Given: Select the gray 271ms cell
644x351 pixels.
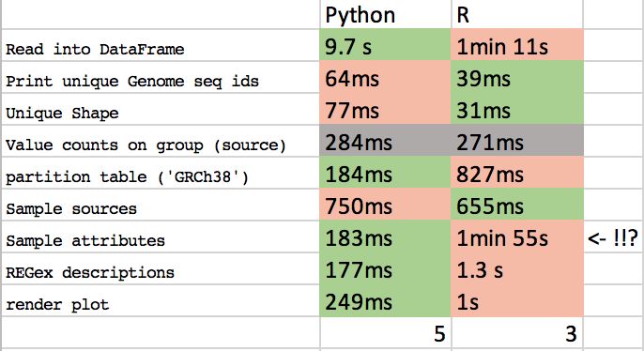Looking at the screenshot, I should click(x=516, y=141).
